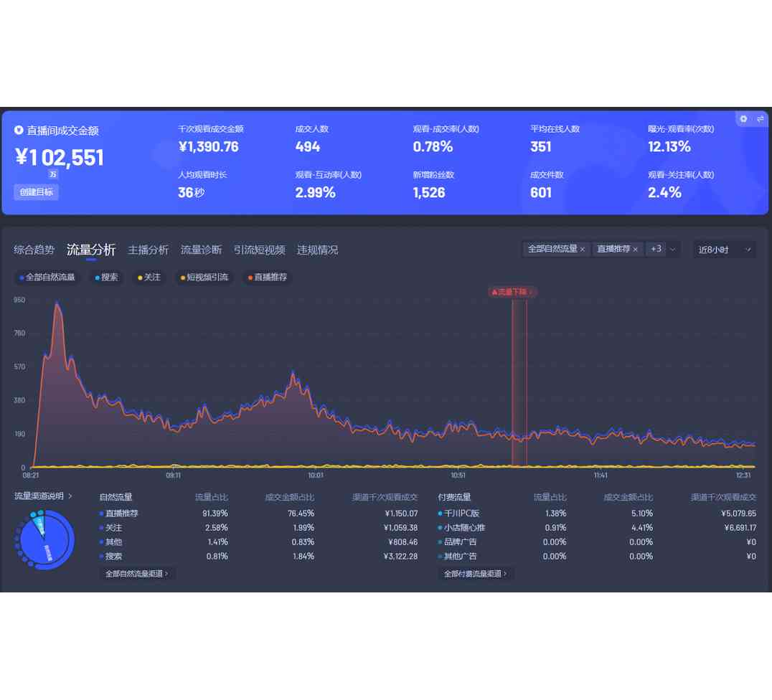Screen dimensions: 772x700
Task: Remove 直播推荐 filter tag using its X
Action: (x=635, y=250)
